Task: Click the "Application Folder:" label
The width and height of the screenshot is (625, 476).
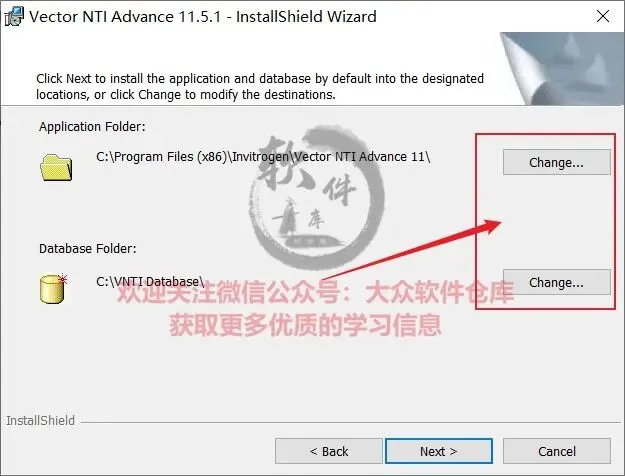Action: click(92, 127)
